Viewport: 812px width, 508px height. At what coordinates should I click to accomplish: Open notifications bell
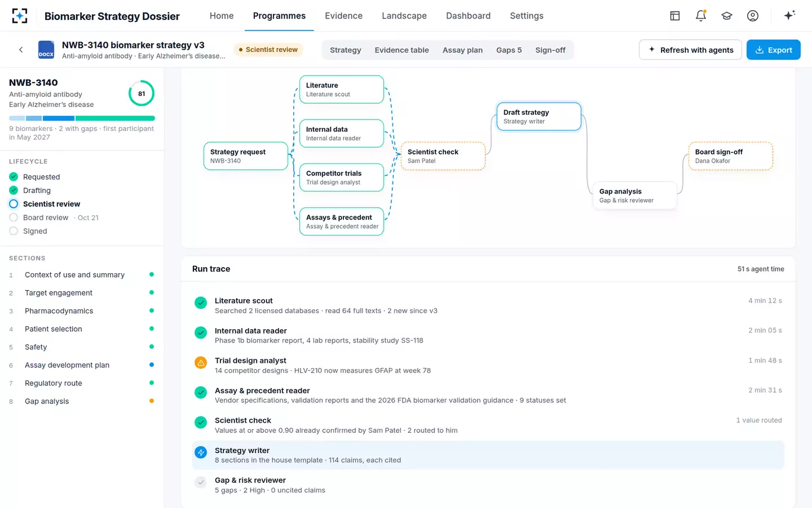click(x=701, y=16)
